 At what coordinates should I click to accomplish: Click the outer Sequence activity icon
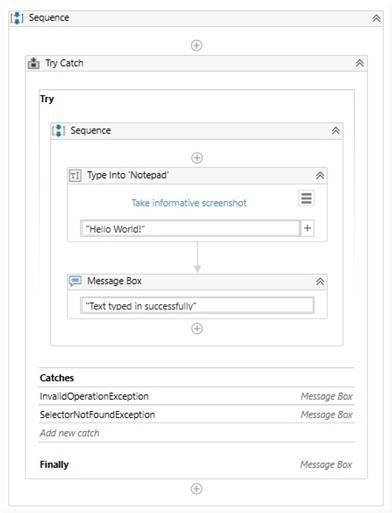(x=17, y=18)
